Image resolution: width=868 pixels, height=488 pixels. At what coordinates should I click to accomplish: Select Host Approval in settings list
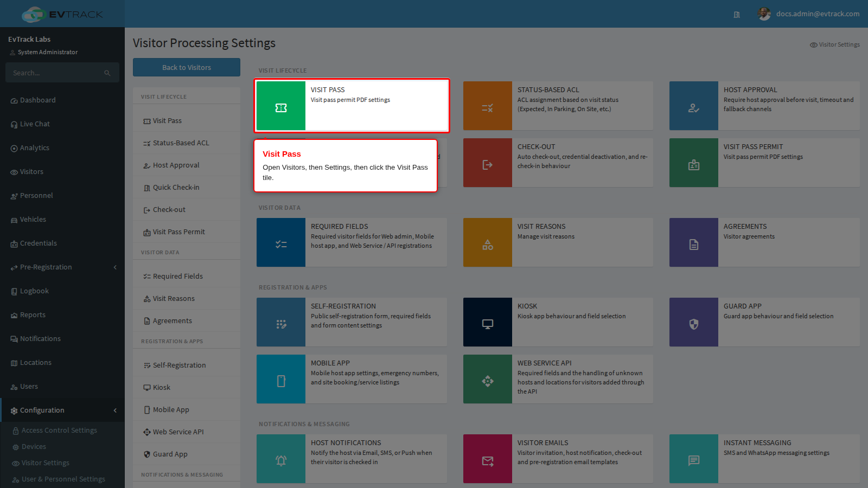(187, 165)
